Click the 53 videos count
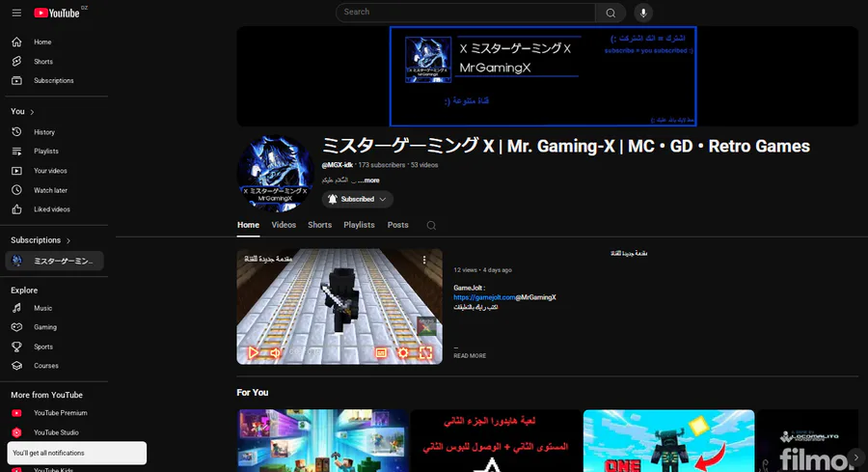The width and height of the screenshot is (868, 472). click(424, 165)
